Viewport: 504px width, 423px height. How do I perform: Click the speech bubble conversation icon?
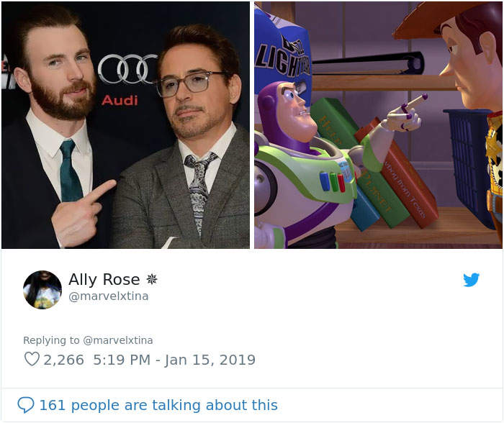coord(26,405)
